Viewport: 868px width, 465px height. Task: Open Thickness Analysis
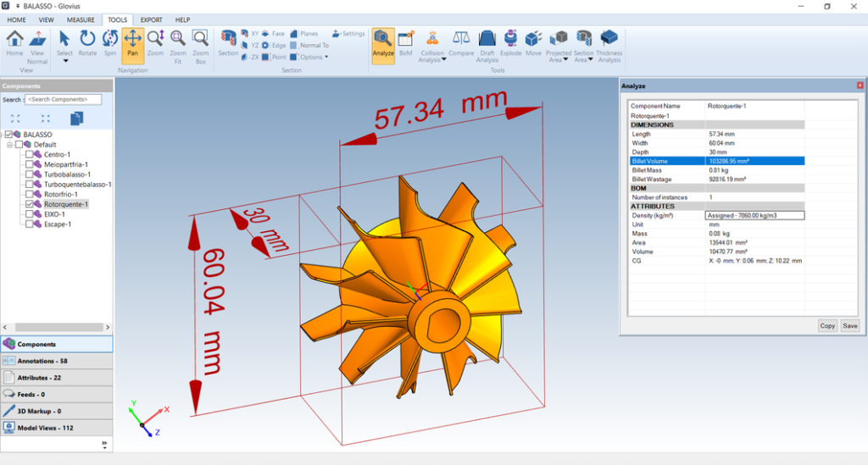click(x=609, y=47)
